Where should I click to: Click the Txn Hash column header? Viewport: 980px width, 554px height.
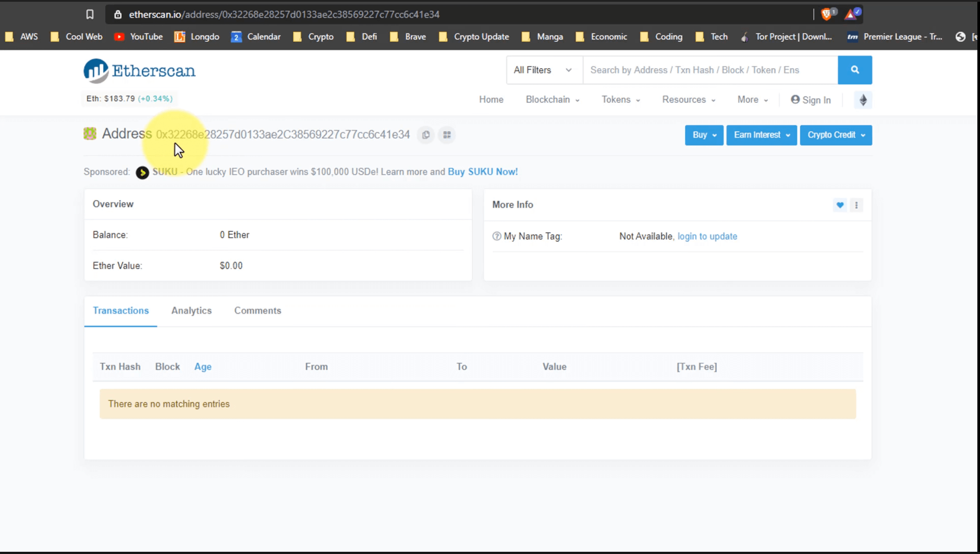(120, 367)
